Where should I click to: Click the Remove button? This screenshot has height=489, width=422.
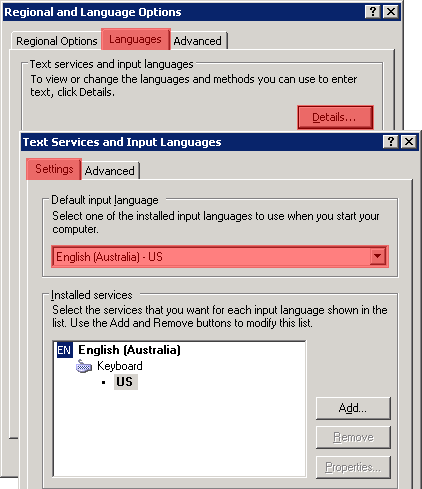coord(353,437)
